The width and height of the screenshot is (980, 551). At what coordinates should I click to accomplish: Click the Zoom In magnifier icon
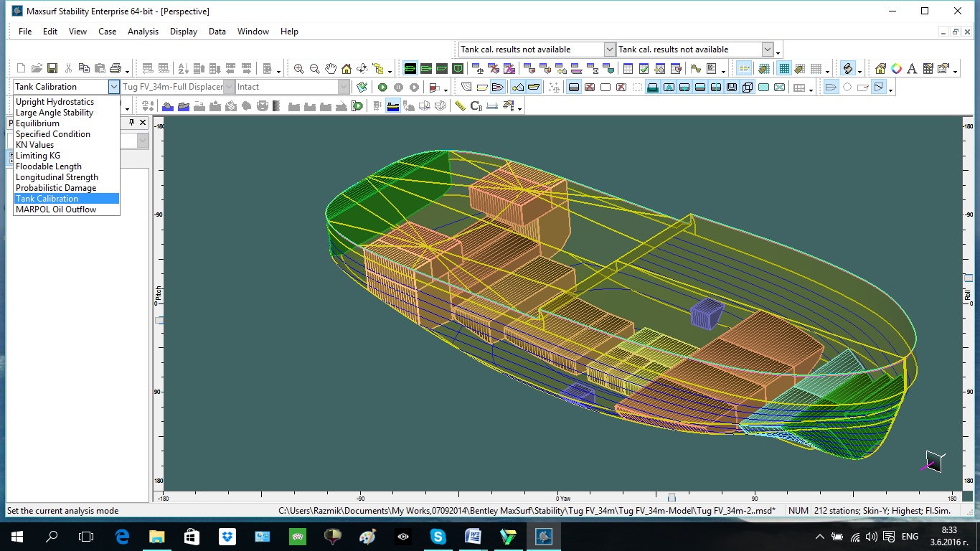coord(299,69)
